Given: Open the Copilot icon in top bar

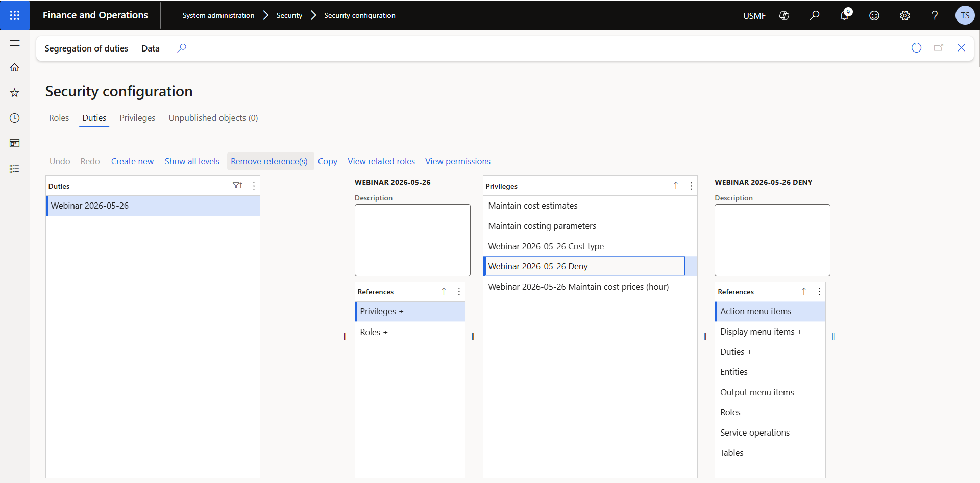Looking at the screenshot, I should 785,15.
